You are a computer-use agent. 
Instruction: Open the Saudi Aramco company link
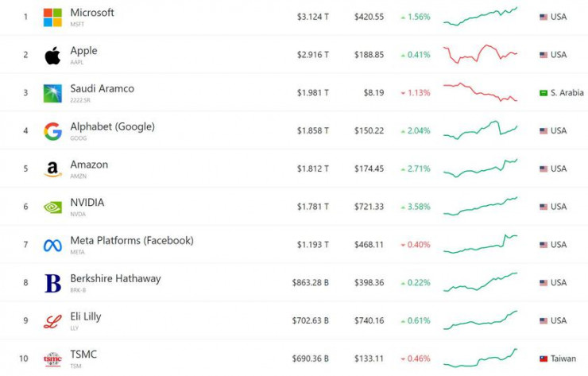pyautogui.click(x=102, y=88)
